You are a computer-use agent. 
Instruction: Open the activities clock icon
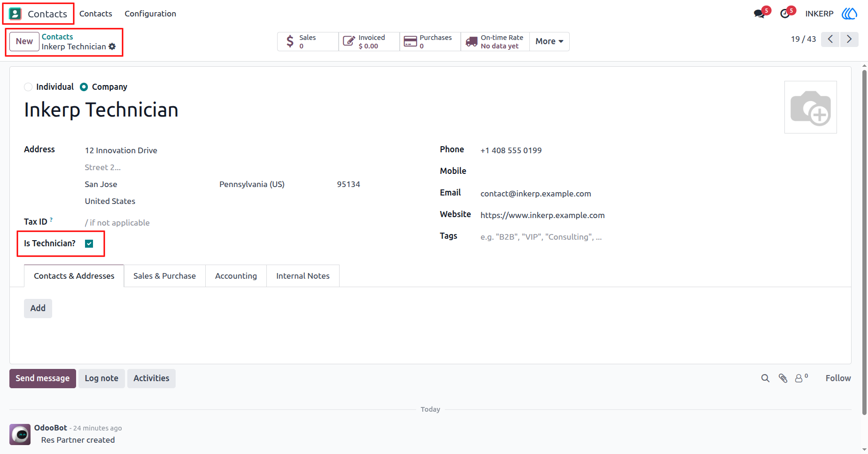click(785, 14)
